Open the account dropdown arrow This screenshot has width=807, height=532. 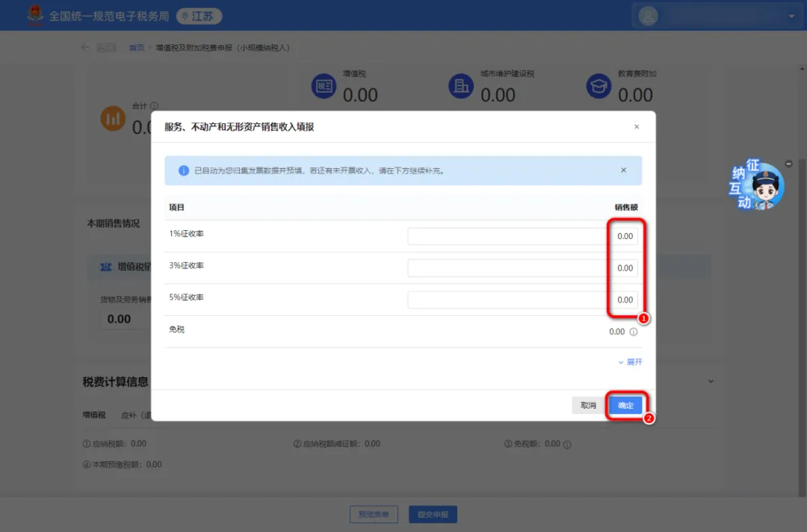click(791, 16)
